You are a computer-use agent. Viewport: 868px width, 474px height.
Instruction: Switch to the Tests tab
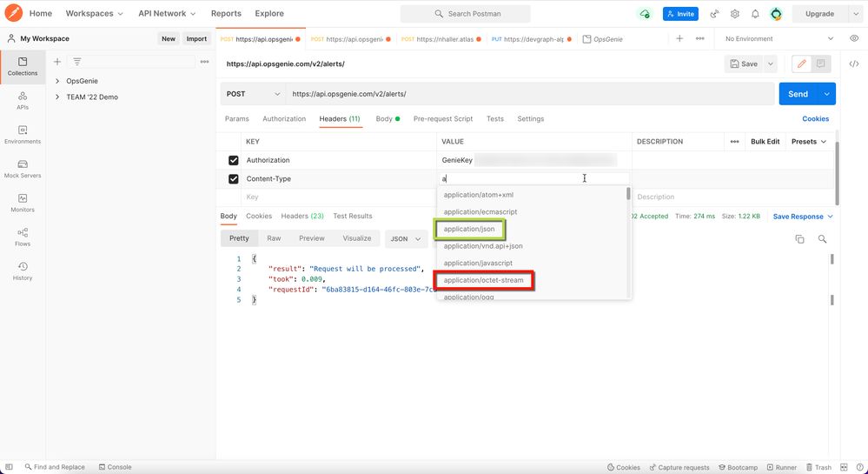tap(495, 118)
